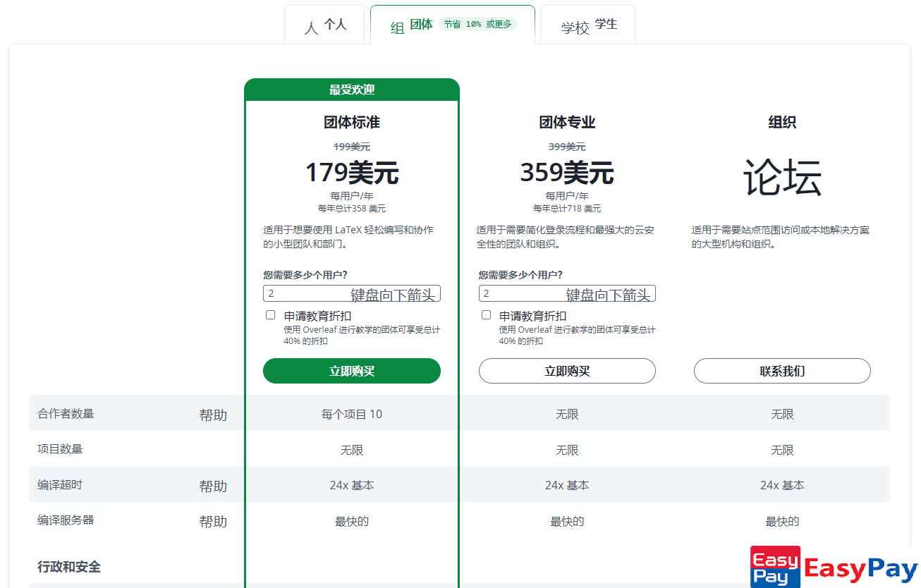Select the 团体 plans tab
The image size is (921, 588).
(412, 25)
